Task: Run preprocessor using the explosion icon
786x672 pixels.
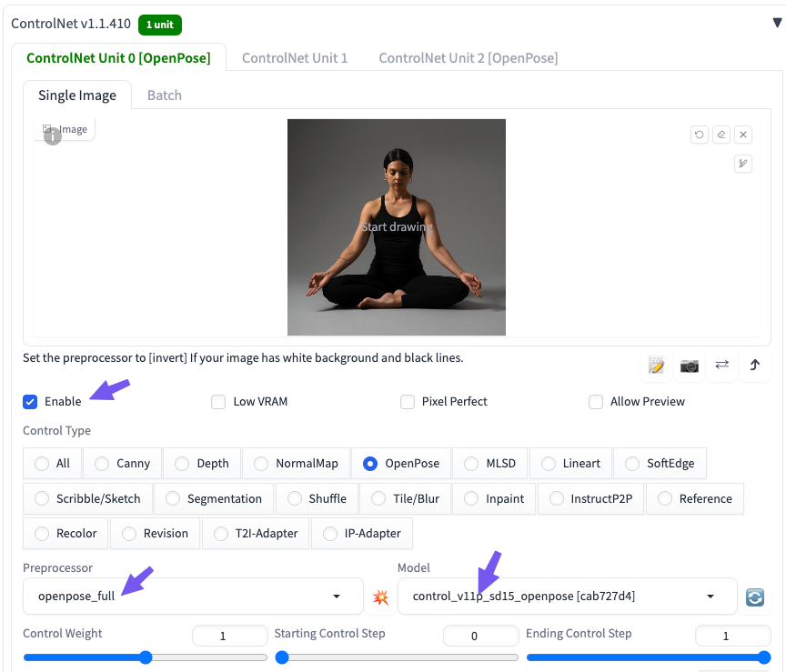Action: tap(380, 597)
